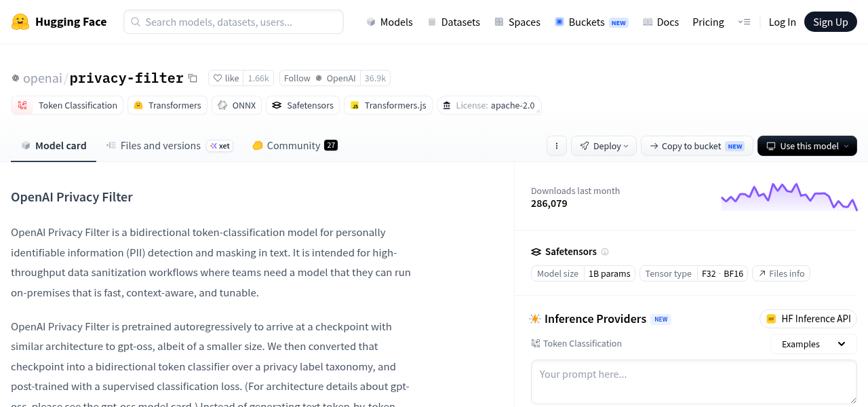The width and height of the screenshot is (868, 407).
Task: Click the Datasets icon in navbar
Action: [432, 22]
